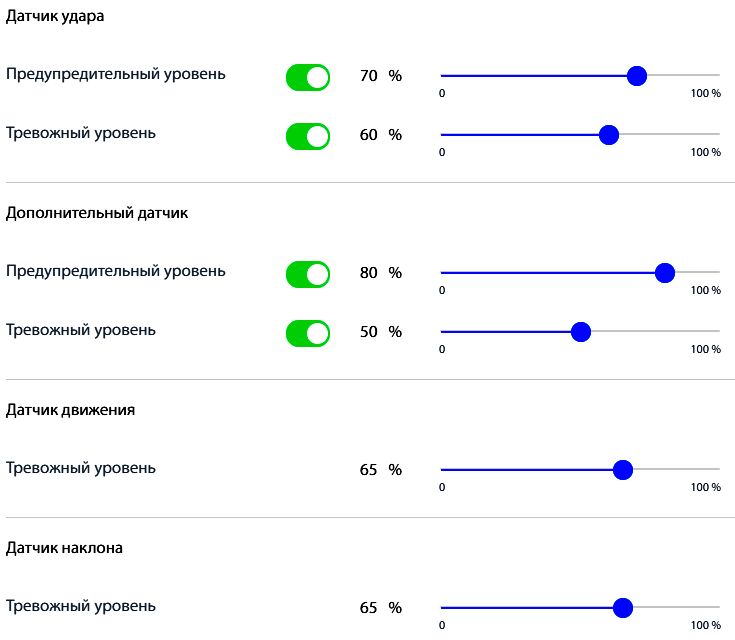Click the Датчик движения slider handle
Screen dimensions: 735x640
[622, 470]
